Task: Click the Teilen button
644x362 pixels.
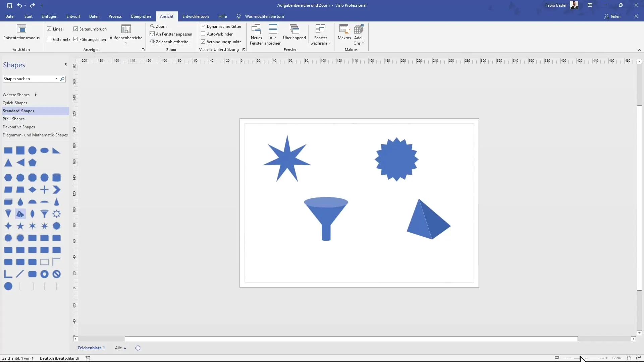Action: pyautogui.click(x=612, y=16)
